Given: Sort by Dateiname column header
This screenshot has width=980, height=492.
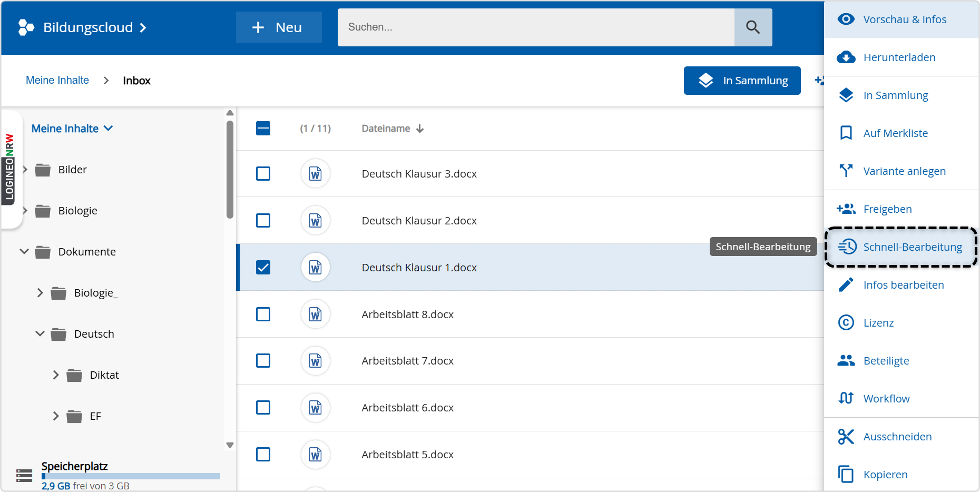Looking at the screenshot, I should pyautogui.click(x=393, y=129).
